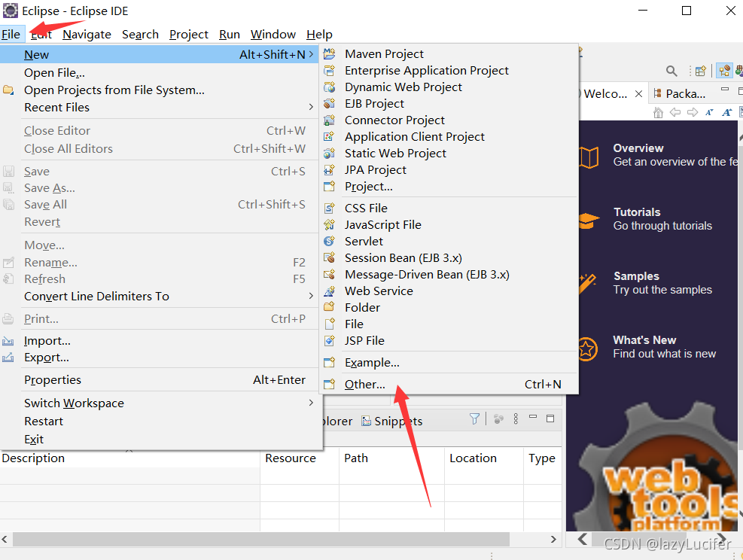Click the Java EE perspective icon

coord(724,71)
